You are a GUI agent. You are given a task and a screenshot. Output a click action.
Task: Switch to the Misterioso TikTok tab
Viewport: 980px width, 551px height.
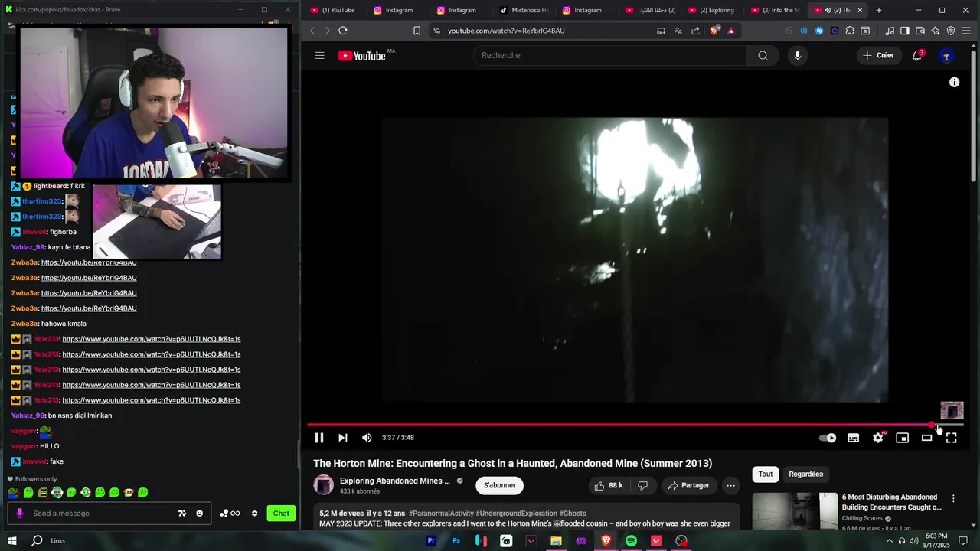525,10
